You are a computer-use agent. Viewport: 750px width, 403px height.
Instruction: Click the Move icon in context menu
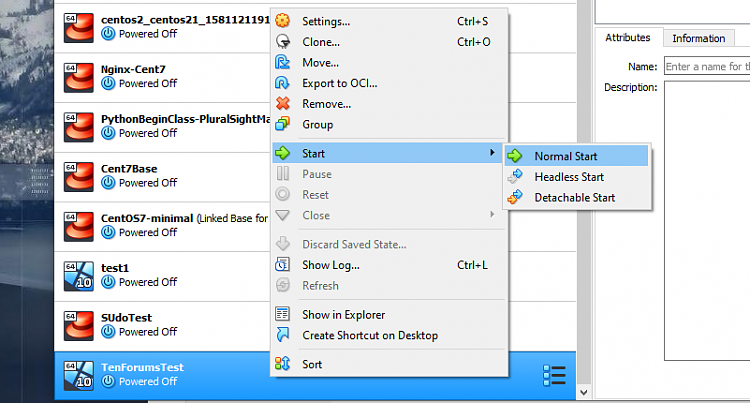(x=282, y=62)
